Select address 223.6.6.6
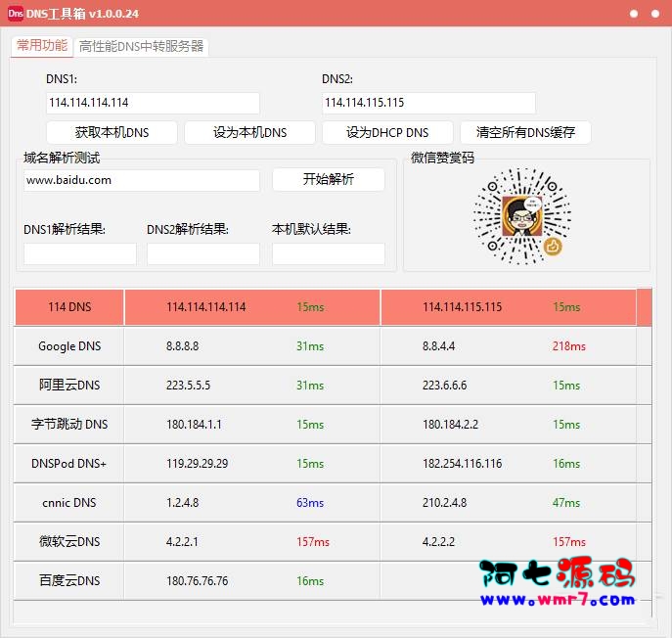 (x=444, y=386)
